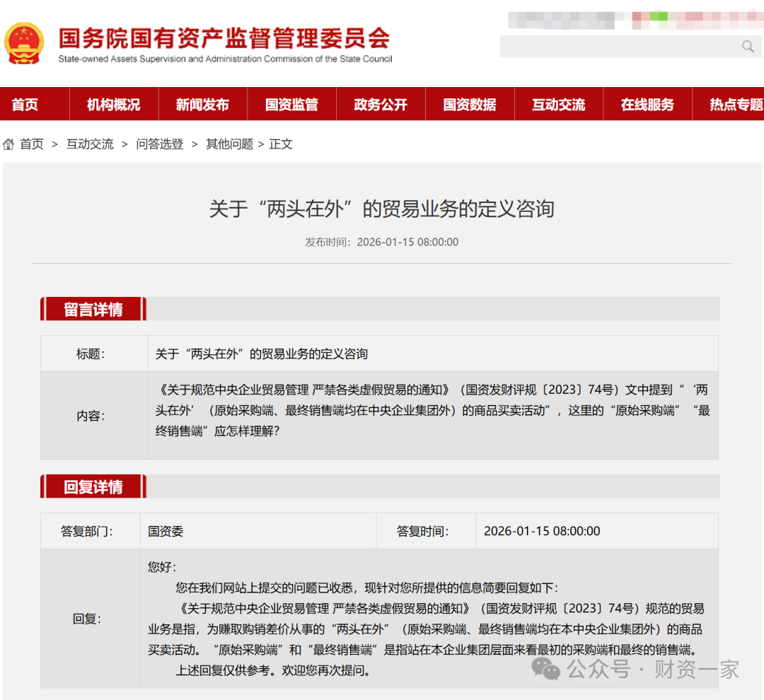Open the 首页 navigation tab

click(x=24, y=104)
